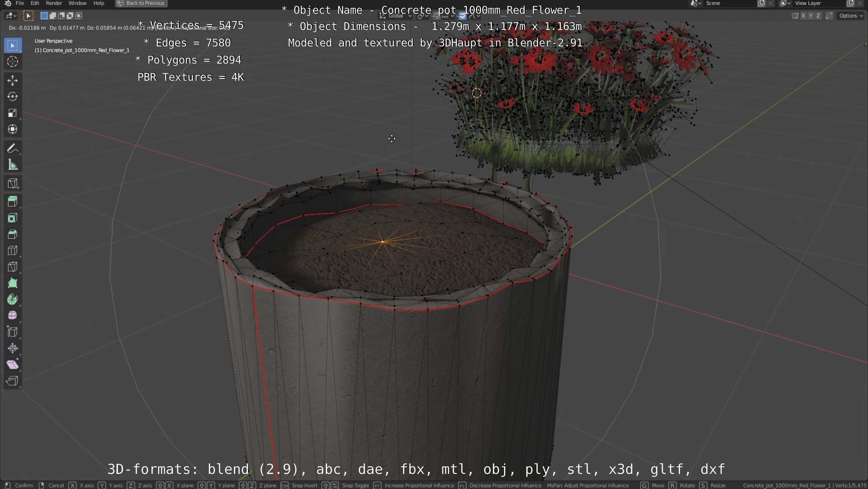Activate the Shrink/Fatten tool
This screenshot has height=489, width=868.
(x=13, y=348)
